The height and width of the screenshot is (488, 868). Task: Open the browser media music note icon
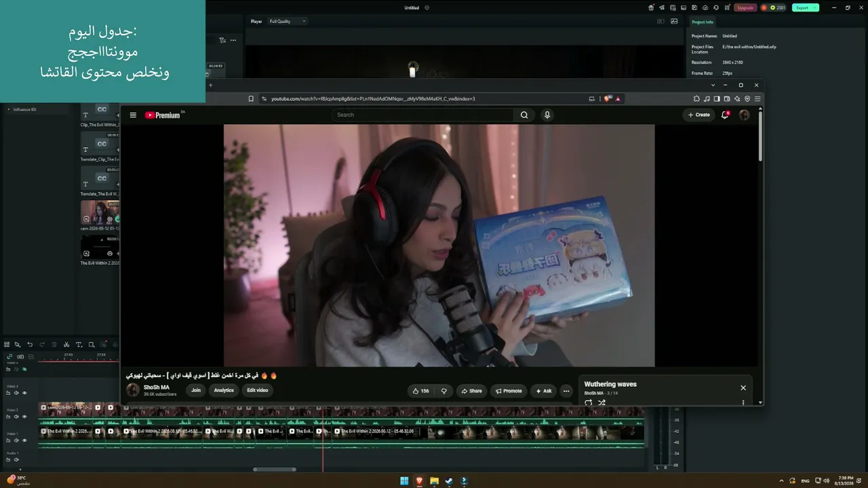707,99
